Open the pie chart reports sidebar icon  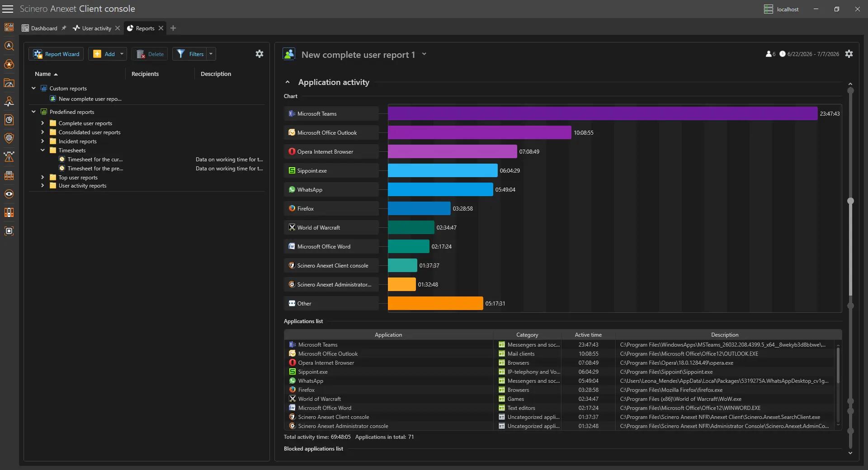(9, 120)
